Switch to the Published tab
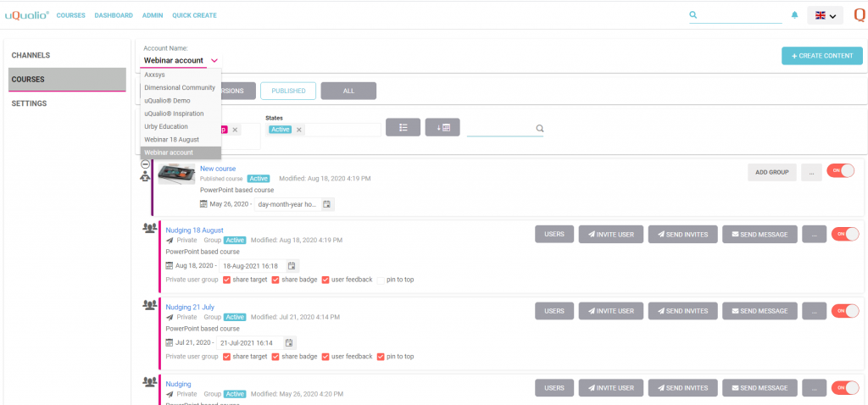The image size is (868, 405). 288,91
